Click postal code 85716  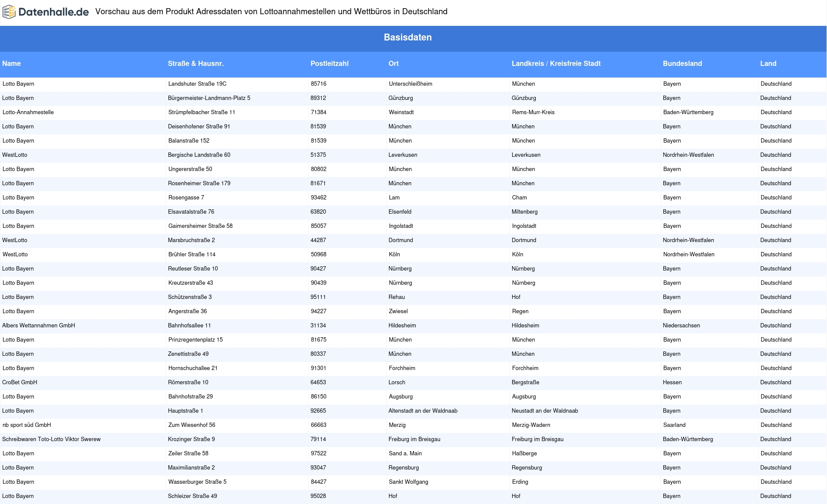click(319, 84)
